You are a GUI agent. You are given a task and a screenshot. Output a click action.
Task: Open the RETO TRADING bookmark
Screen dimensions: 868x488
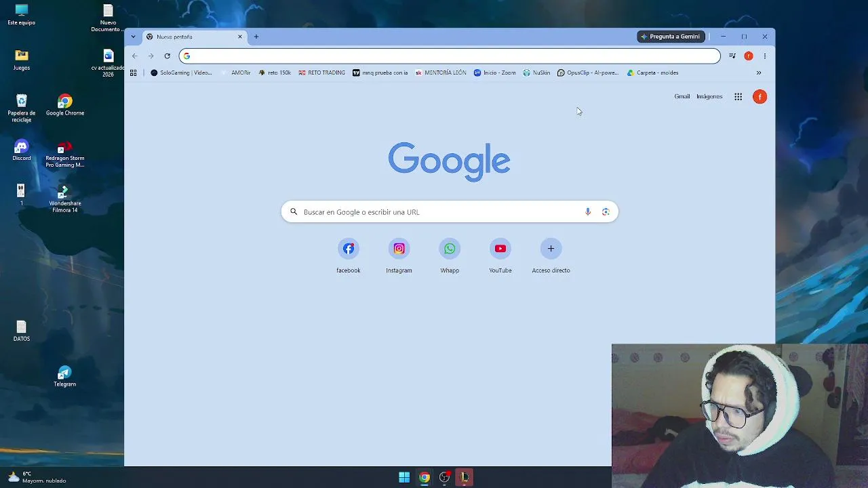pos(321,73)
